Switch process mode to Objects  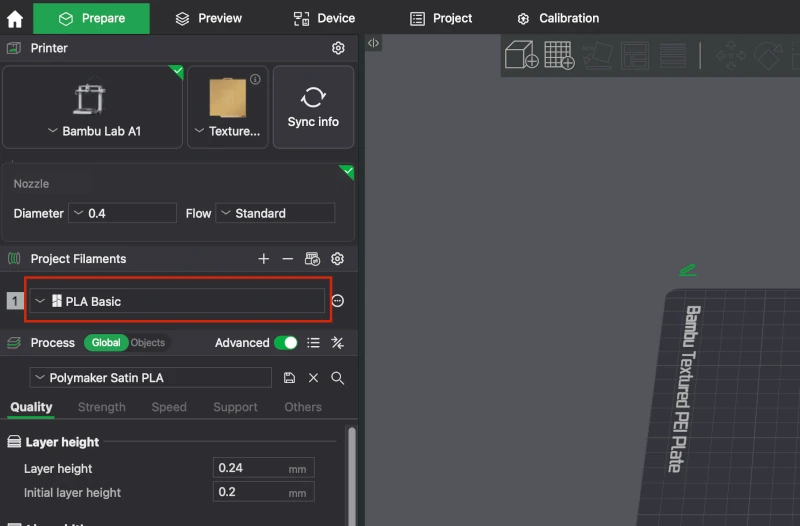(x=147, y=343)
